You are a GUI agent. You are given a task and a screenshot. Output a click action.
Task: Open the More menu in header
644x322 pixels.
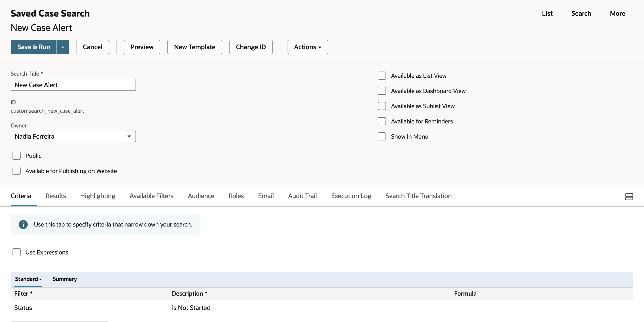click(617, 13)
